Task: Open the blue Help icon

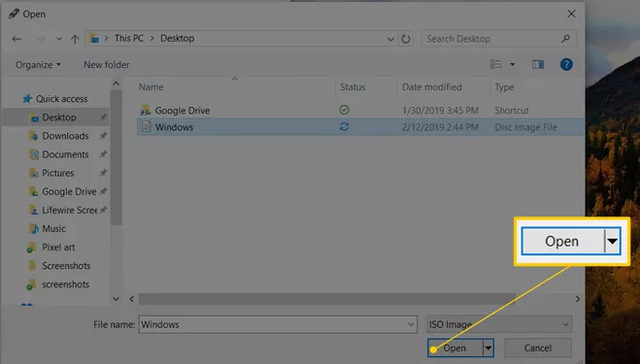Action: [566, 64]
